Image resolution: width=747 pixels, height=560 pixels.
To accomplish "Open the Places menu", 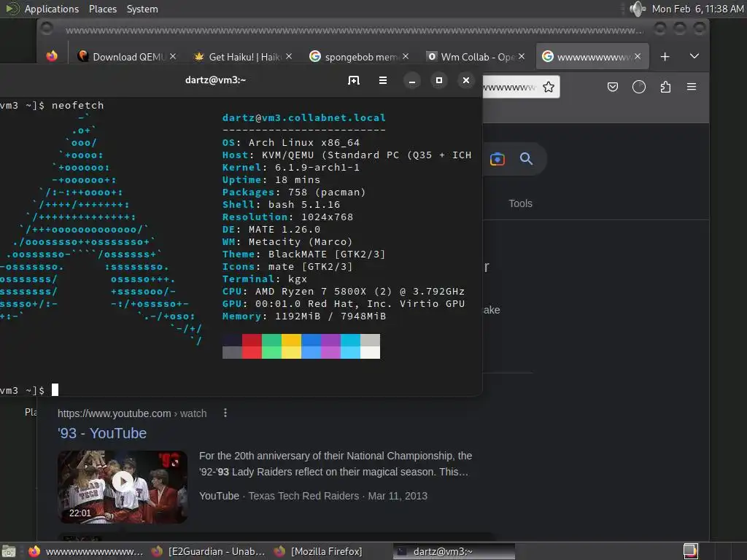I will pyautogui.click(x=102, y=9).
